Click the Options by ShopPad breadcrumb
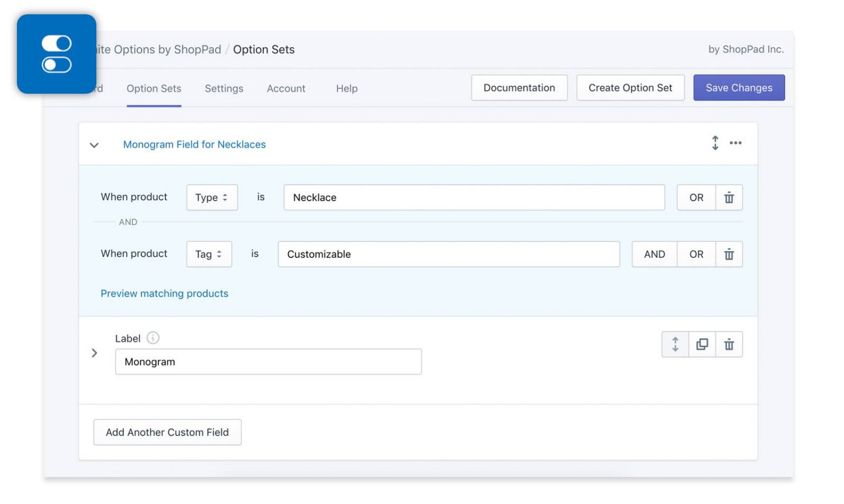This screenshot has height=504, width=844. coord(159,49)
